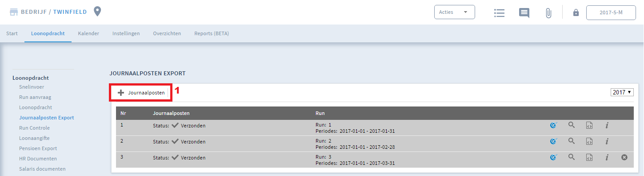Open the task list icon in header
This screenshot has width=644, height=176.
click(x=500, y=13)
